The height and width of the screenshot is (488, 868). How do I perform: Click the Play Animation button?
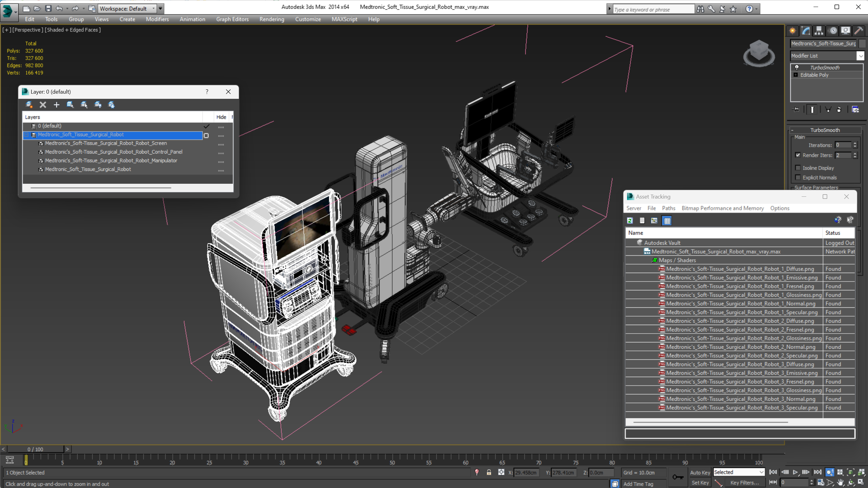[x=795, y=472]
